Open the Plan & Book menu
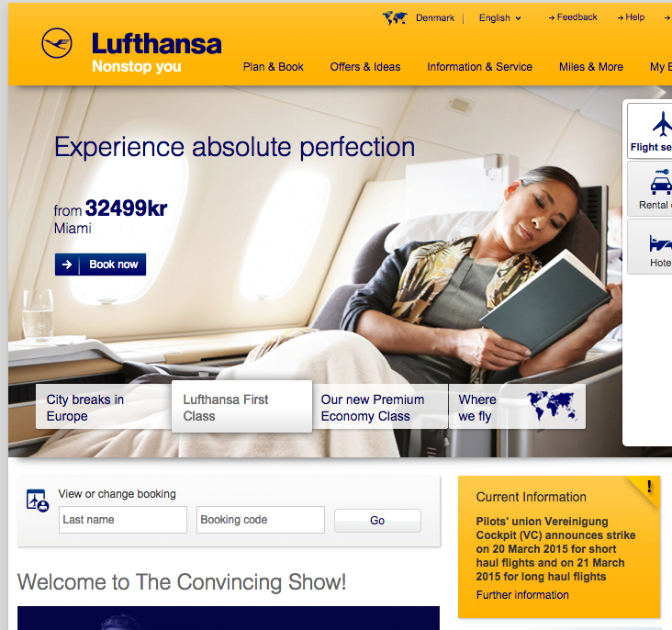The height and width of the screenshot is (630, 672). tap(273, 67)
